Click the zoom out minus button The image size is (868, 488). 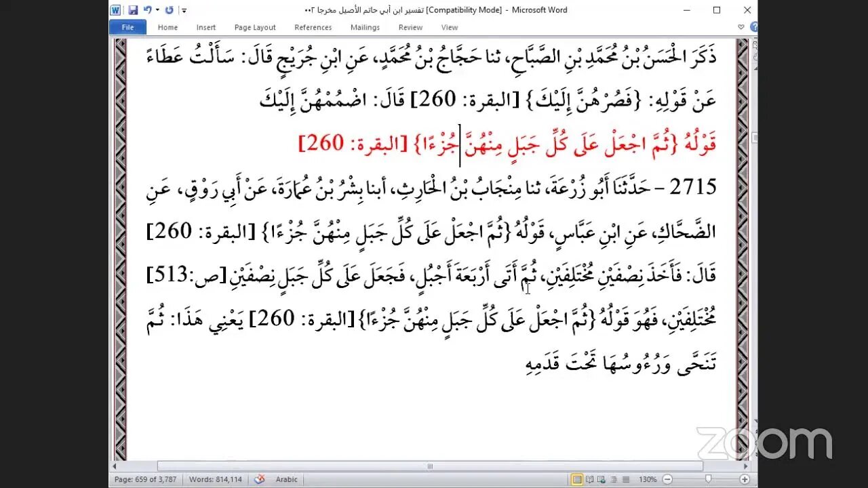pyautogui.click(x=667, y=479)
